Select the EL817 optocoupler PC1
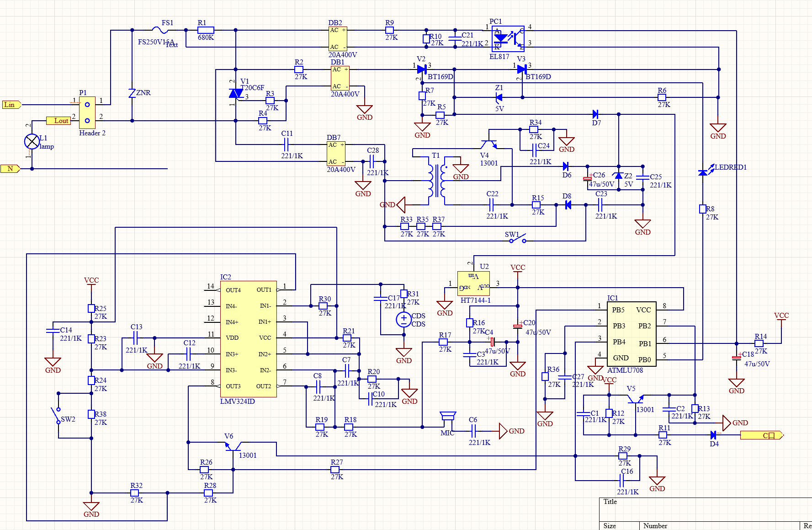Viewport: 812px width, 530px height. (508, 38)
